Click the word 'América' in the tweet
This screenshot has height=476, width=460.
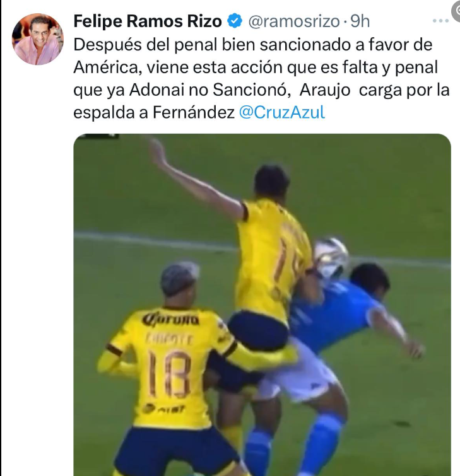[106, 67]
